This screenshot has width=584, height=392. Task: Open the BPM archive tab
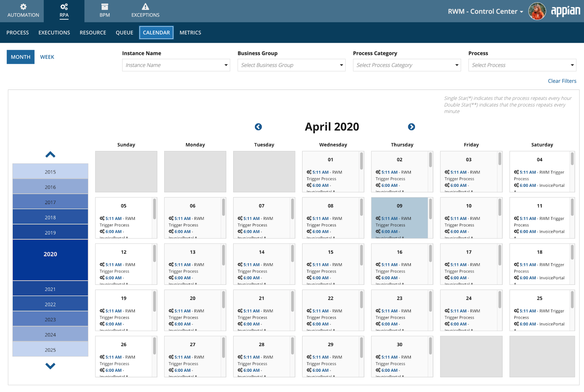pos(105,11)
